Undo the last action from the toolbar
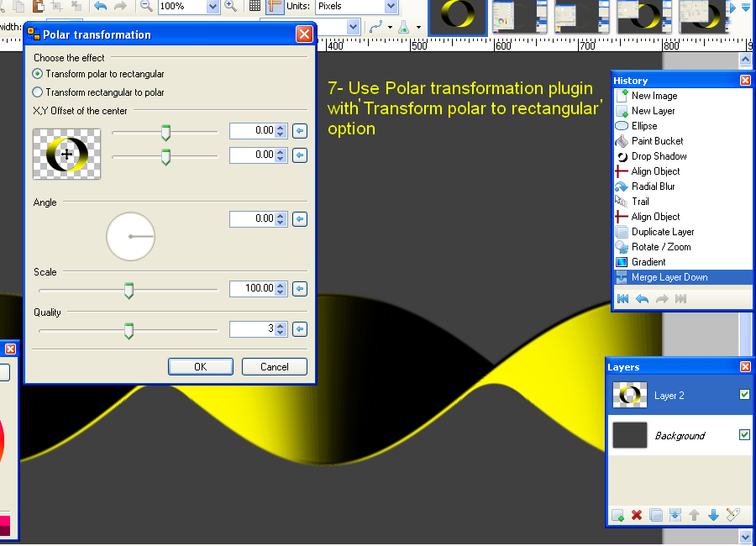 click(100, 6)
